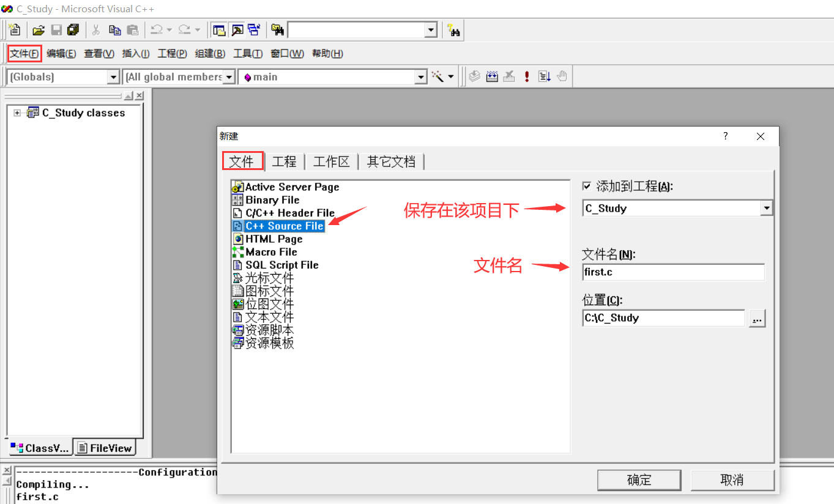Click the location browse ... button
Image resolution: width=834 pixels, height=504 pixels.
click(758, 318)
